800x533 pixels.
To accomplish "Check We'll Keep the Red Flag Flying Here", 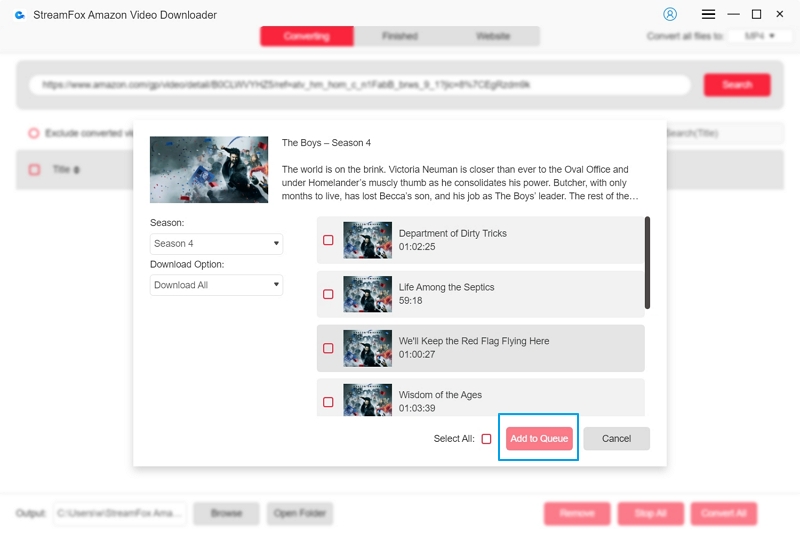I will tap(328, 348).
